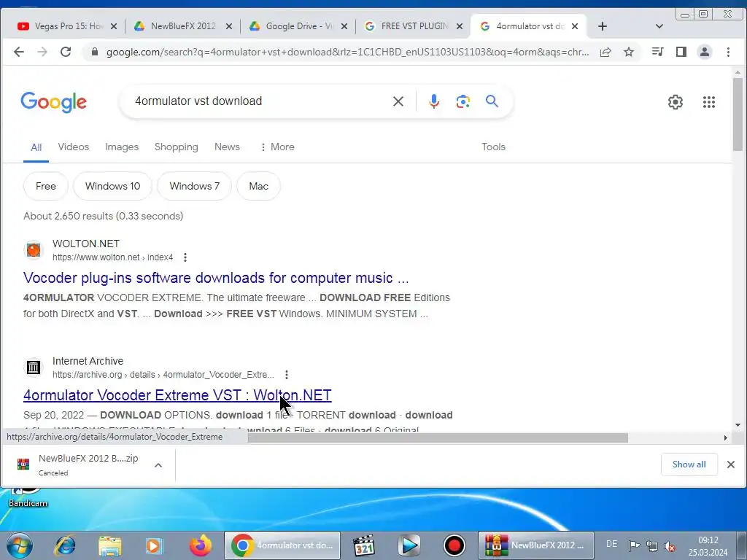Screen dimensions: 747x560
Task: Click the wolton.net URL breadcrumb
Action: (112, 257)
